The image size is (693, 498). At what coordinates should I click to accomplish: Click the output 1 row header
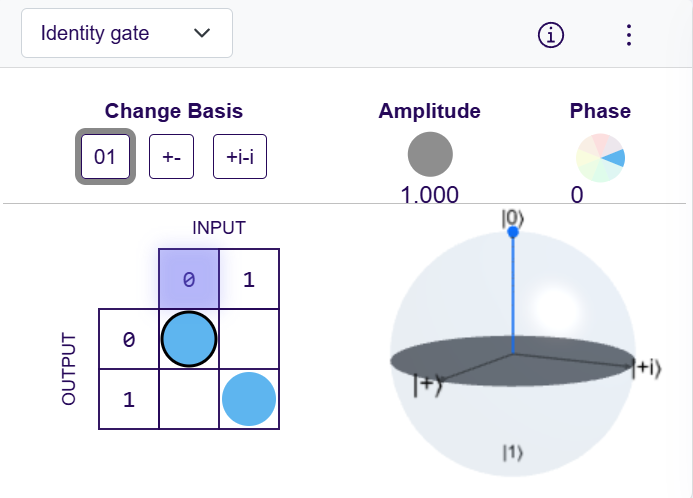128,399
